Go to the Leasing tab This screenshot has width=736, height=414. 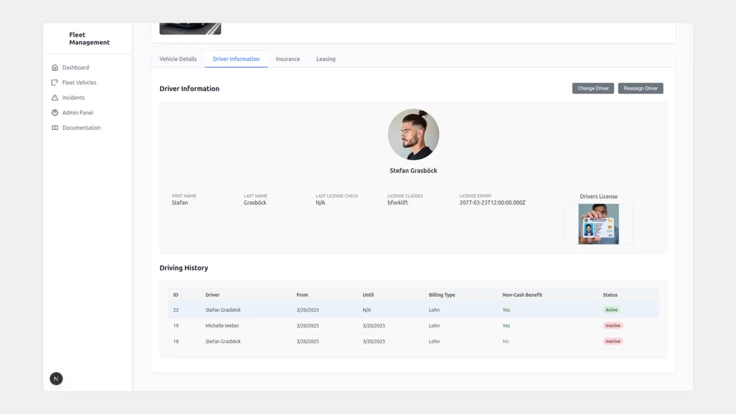click(326, 59)
